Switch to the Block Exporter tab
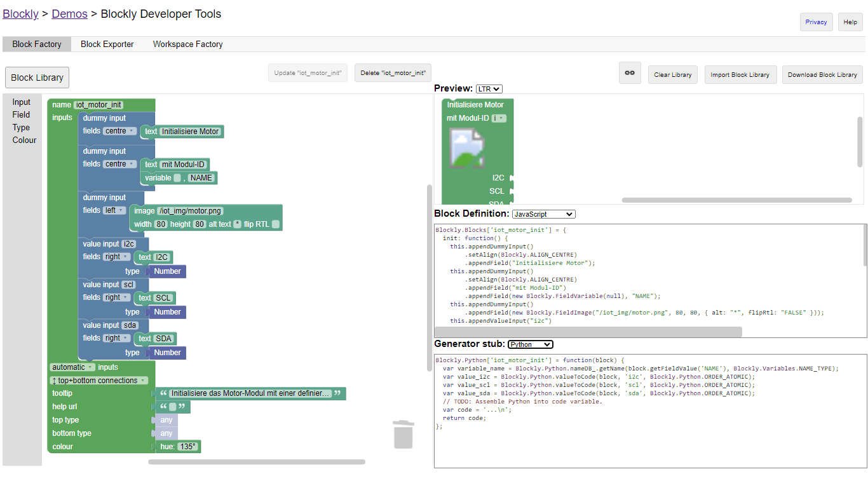868x488 pixels. pyautogui.click(x=107, y=44)
